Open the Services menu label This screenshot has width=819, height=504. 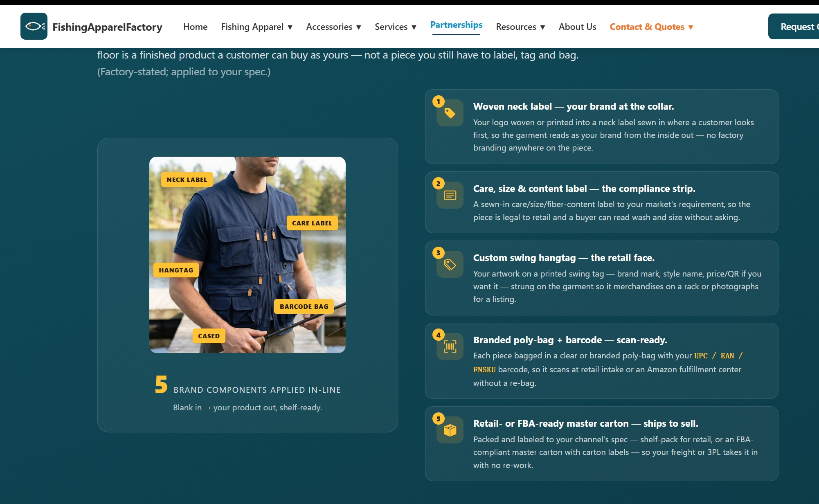pos(391,27)
